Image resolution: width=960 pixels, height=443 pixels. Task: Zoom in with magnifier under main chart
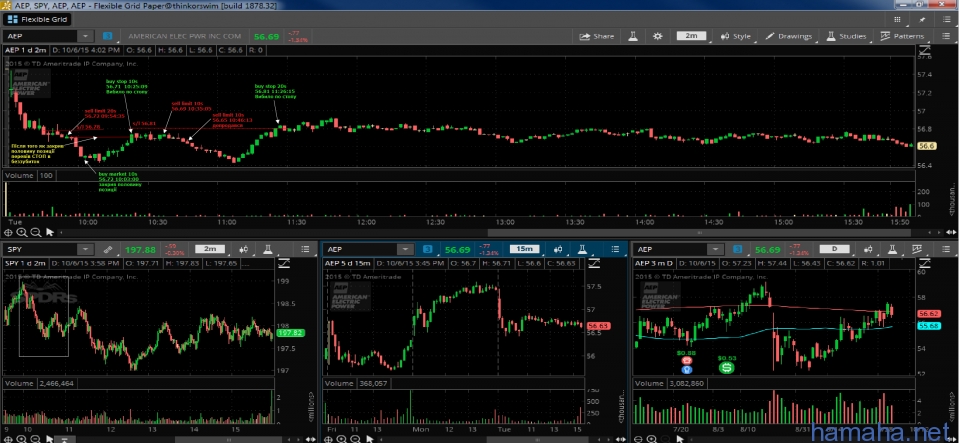point(22,232)
